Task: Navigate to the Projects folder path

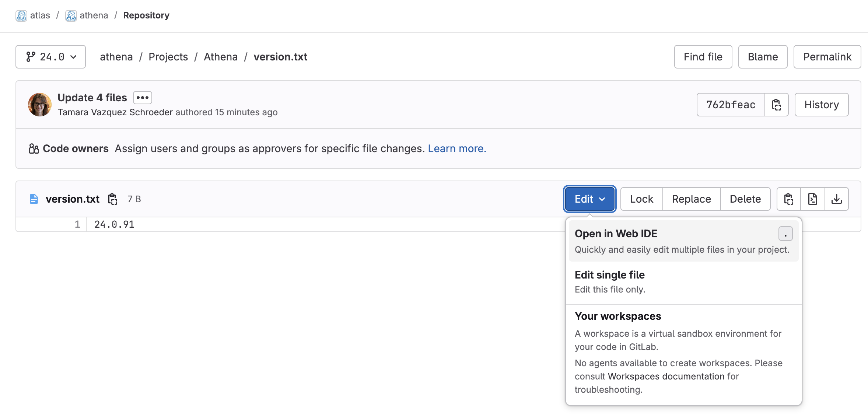Action: [x=168, y=57]
